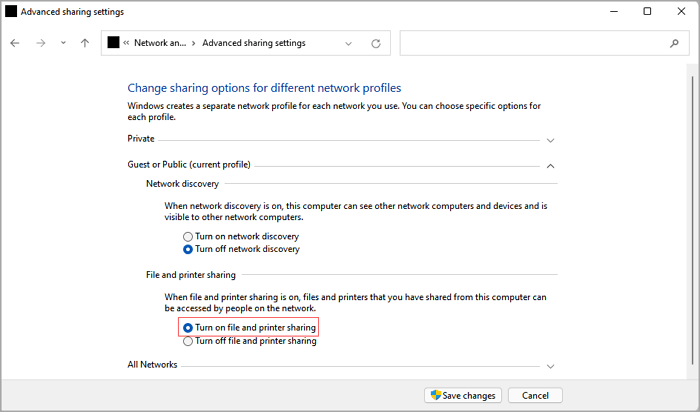Refresh the Advanced sharing settings page

(376, 44)
